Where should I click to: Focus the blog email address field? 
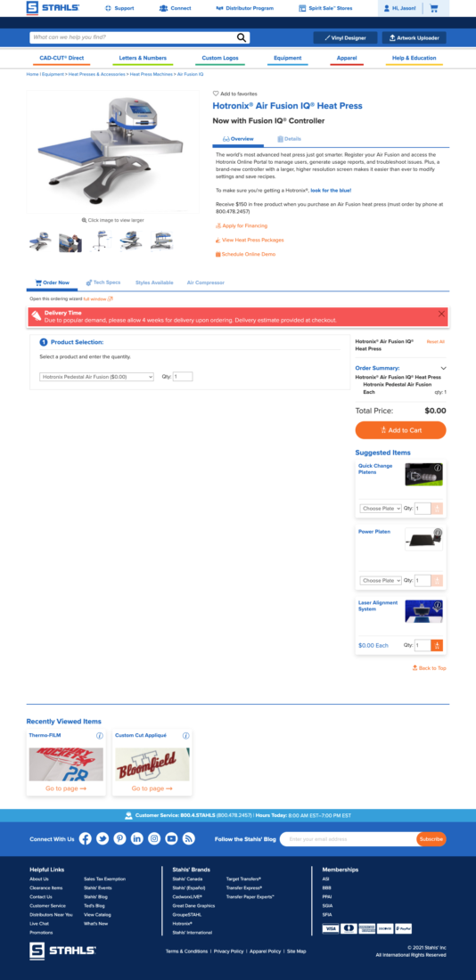pos(348,838)
